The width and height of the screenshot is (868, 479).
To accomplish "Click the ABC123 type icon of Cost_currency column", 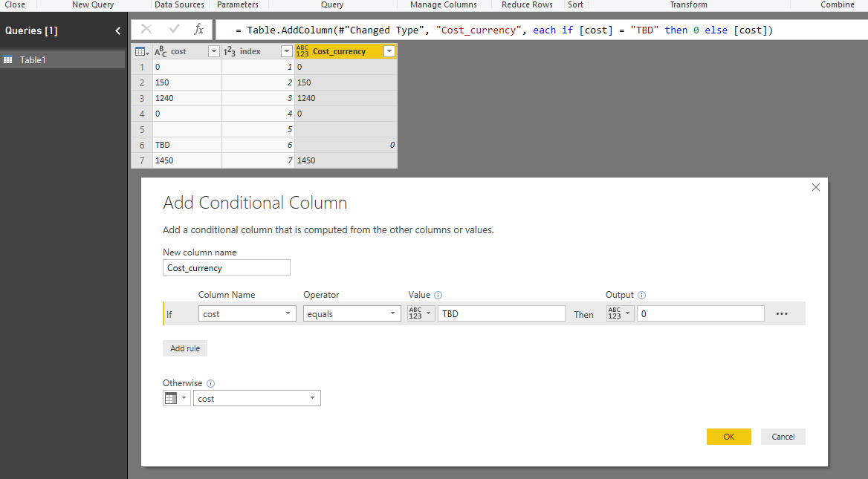I will pos(302,51).
